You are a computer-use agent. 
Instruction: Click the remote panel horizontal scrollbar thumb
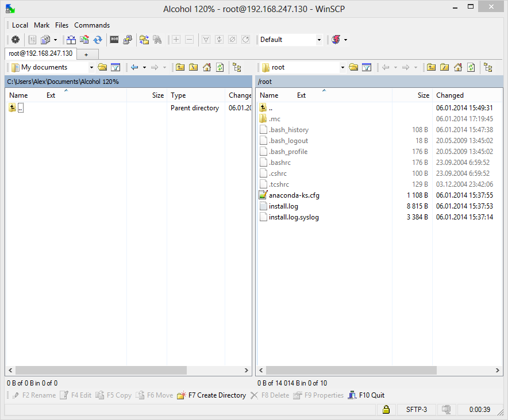(x=351, y=370)
